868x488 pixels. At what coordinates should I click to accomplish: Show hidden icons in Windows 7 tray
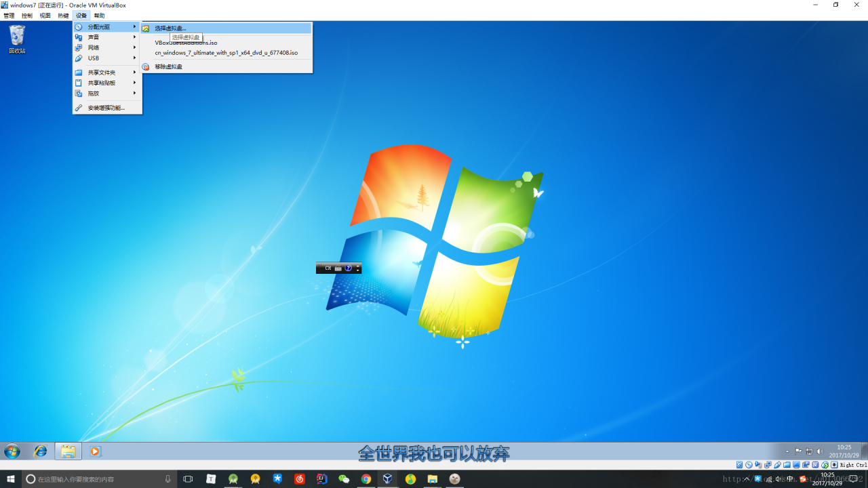point(787,451)
